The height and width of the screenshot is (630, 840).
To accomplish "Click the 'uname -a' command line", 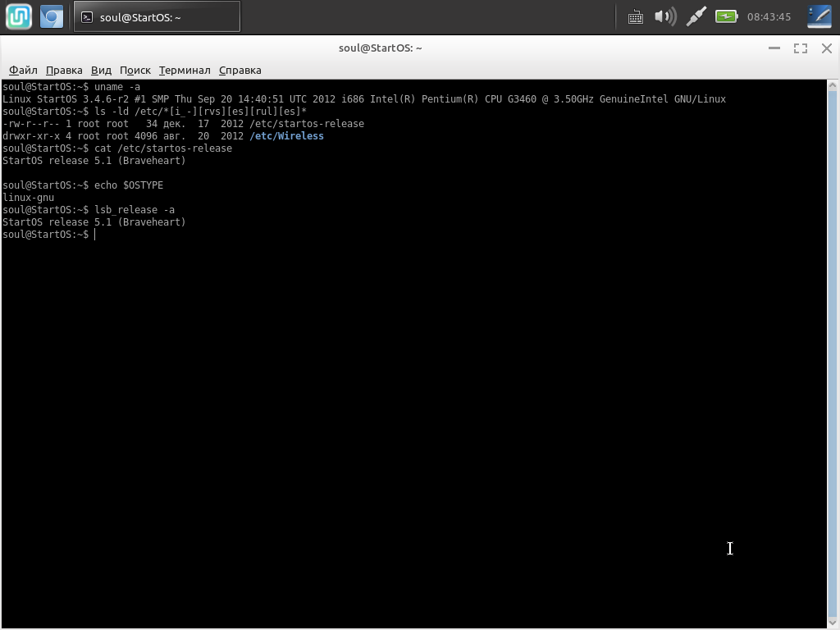I will pos(71,87).
